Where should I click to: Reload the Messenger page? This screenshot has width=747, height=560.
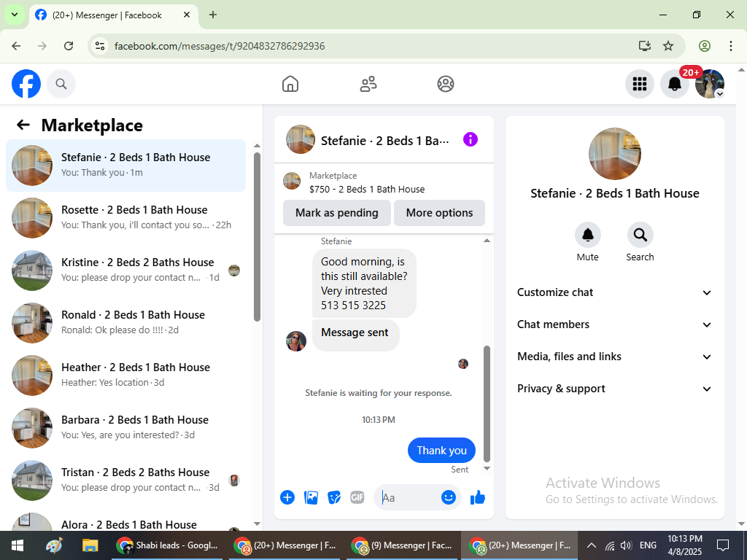[69, 46]
